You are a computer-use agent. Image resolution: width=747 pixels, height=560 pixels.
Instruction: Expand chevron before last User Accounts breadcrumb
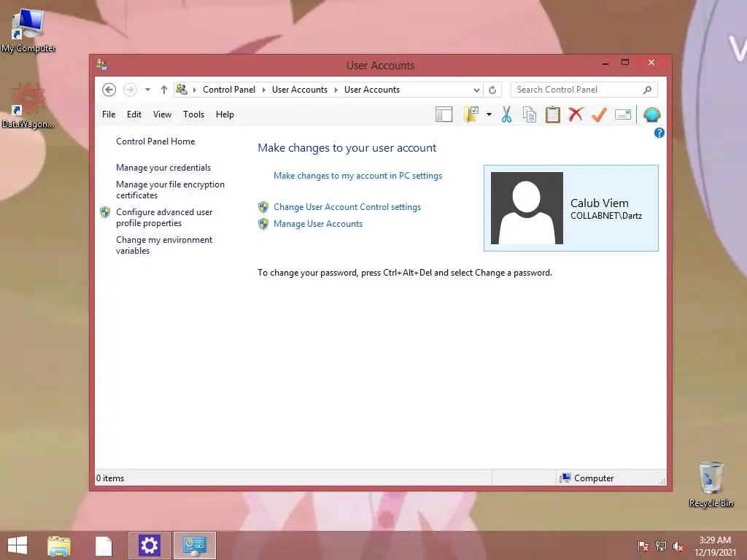click(336, 90)
